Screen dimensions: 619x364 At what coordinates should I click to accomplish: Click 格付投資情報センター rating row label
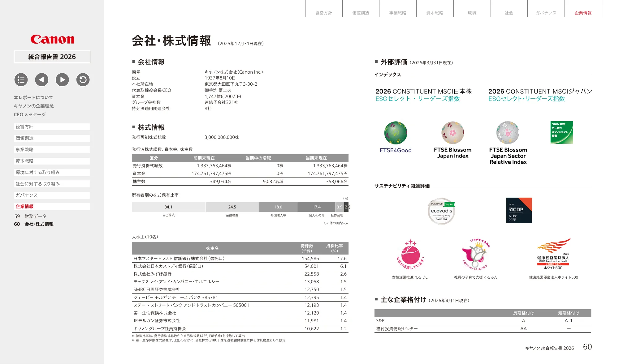point(397,329)
